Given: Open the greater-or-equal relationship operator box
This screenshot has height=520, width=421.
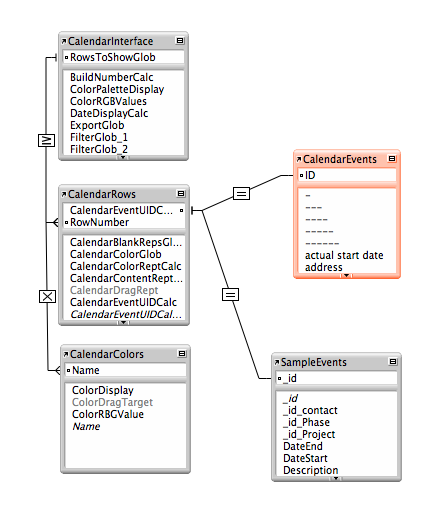Looking at the screenshot, I should (x=46, y=140).
